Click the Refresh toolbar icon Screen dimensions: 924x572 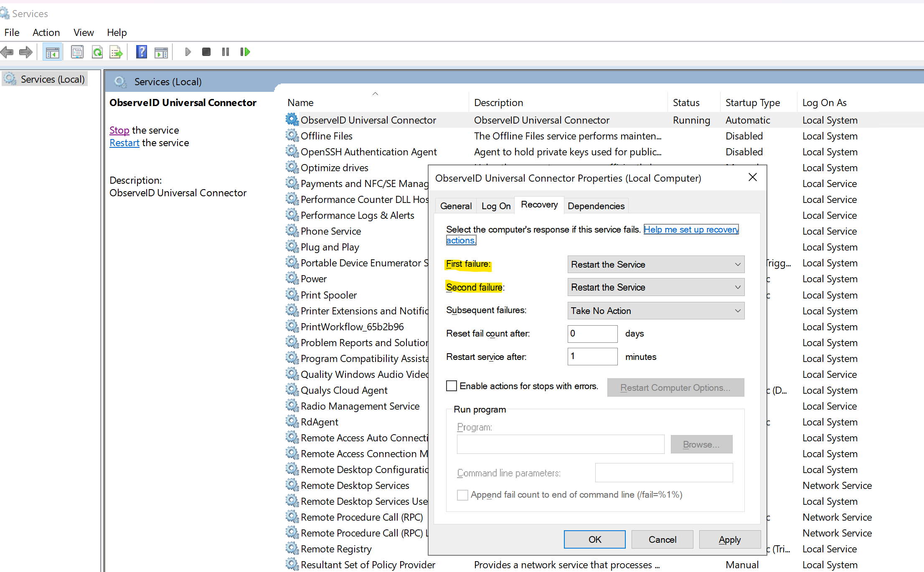click(97, 52)
